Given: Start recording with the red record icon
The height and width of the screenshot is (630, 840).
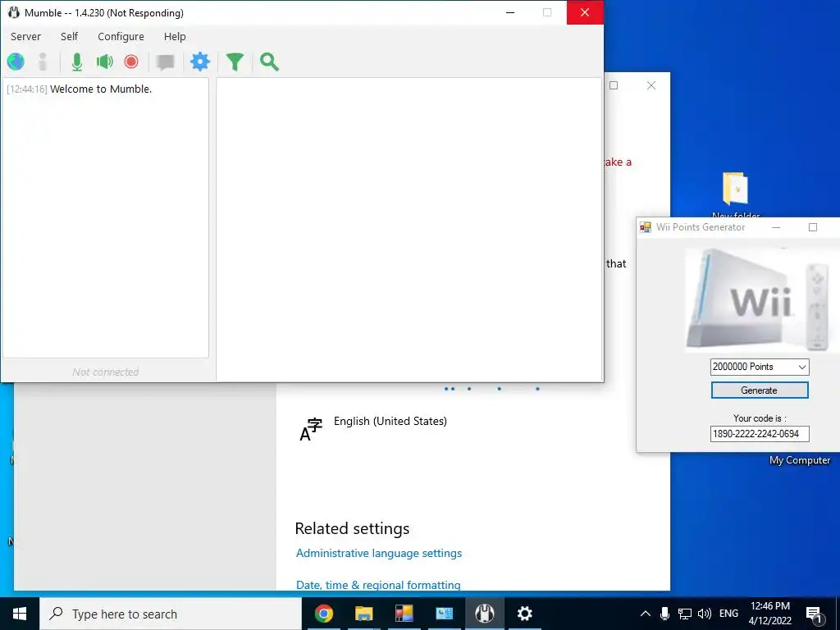Looking at the screenshot, I should [131, 62].
